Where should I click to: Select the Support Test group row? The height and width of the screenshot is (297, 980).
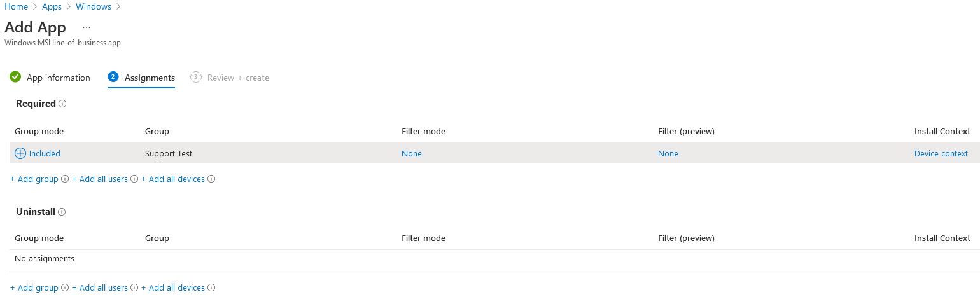coord(490,153)
